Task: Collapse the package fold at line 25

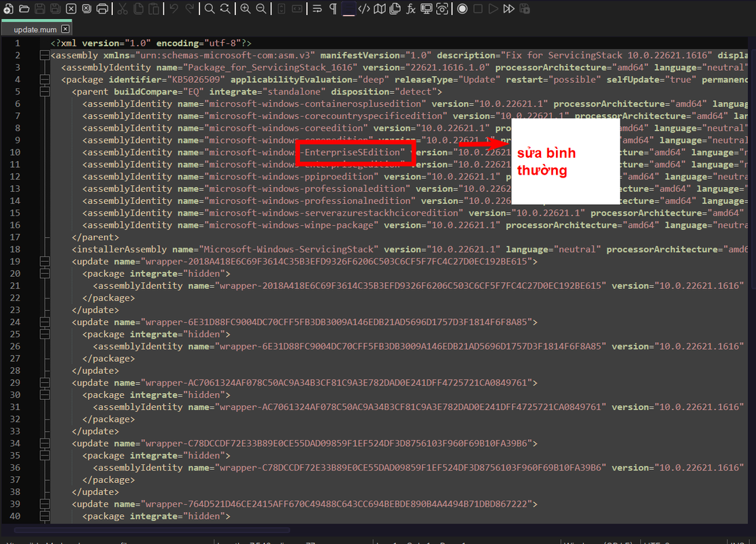Action: (44, 334)
